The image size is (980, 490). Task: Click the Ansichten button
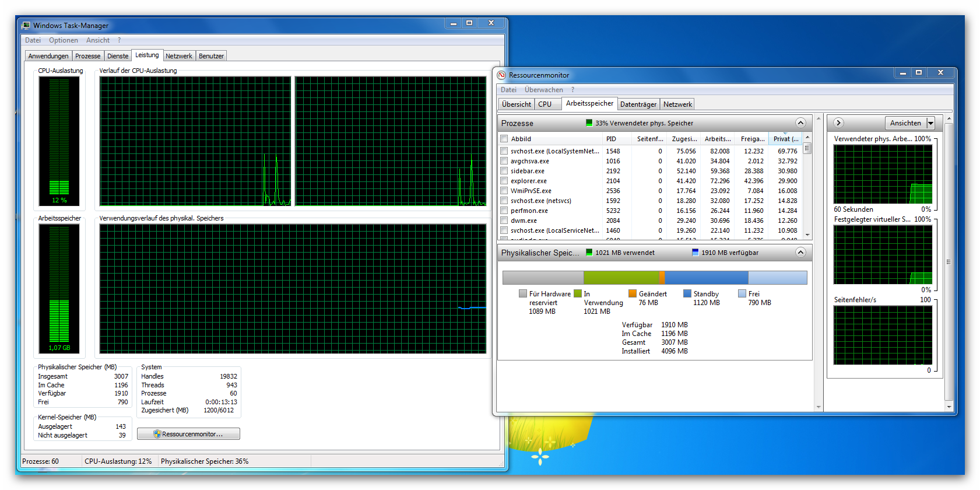pos(905,123)
